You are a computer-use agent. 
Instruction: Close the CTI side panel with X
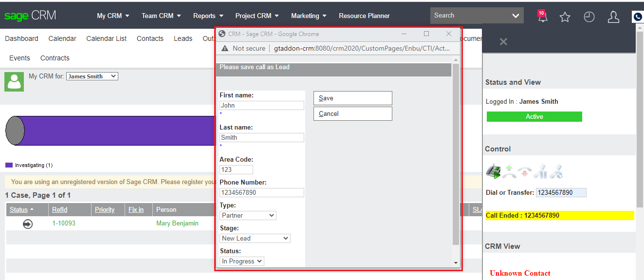[x=503, y=42]
